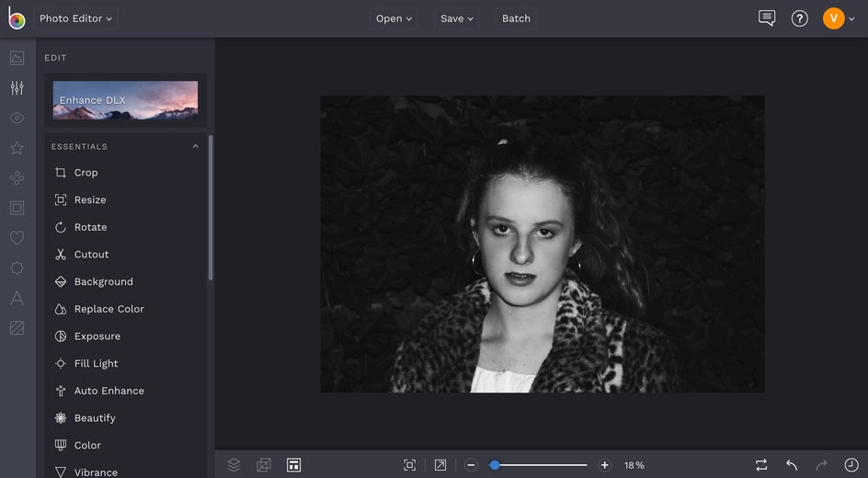Viewport: 868px width, 478px height.
Task: Click the highlighted panel layout icon in bottom bar
Action: (x=294, y=465)
